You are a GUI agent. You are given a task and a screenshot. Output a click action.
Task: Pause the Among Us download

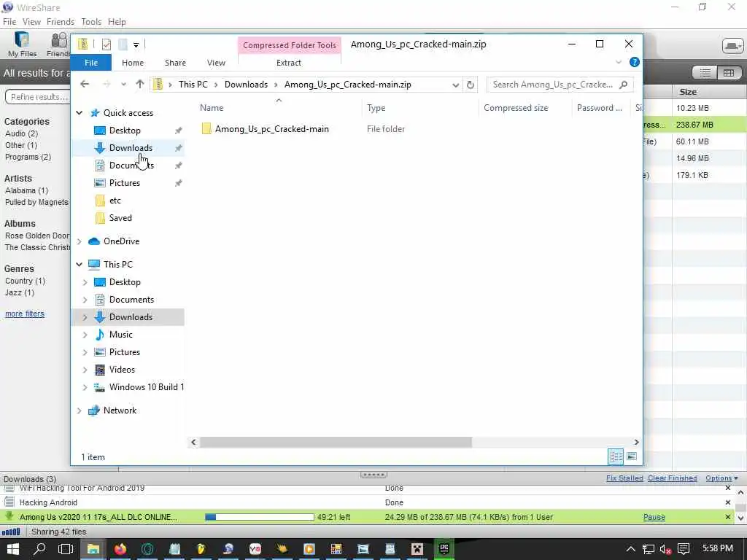coord(654,517)
